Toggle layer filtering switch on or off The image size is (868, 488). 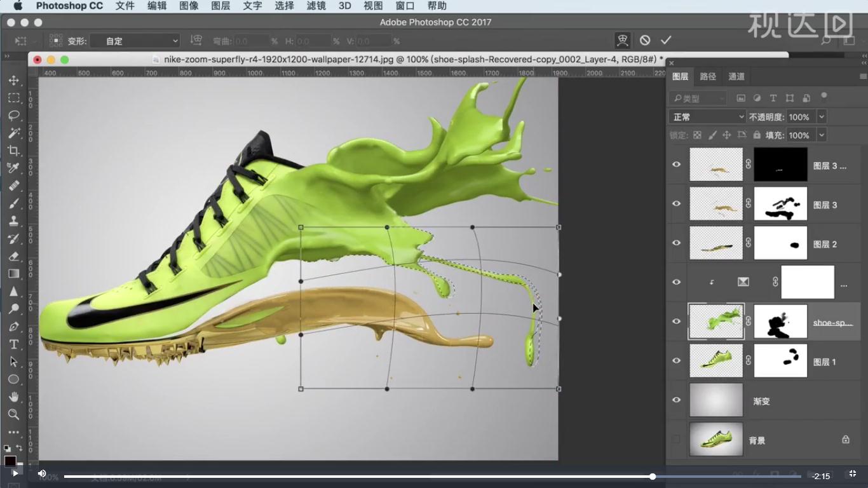click(x=824, y=97)
